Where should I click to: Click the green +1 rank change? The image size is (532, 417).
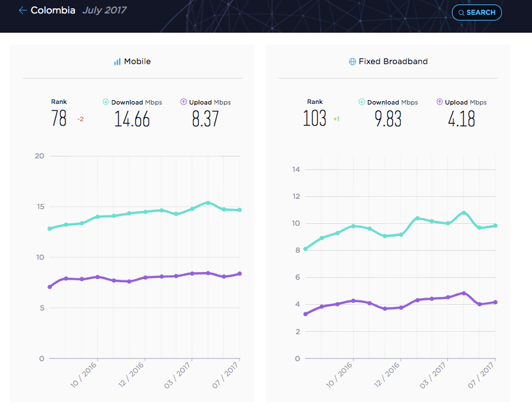click(337, 119)
